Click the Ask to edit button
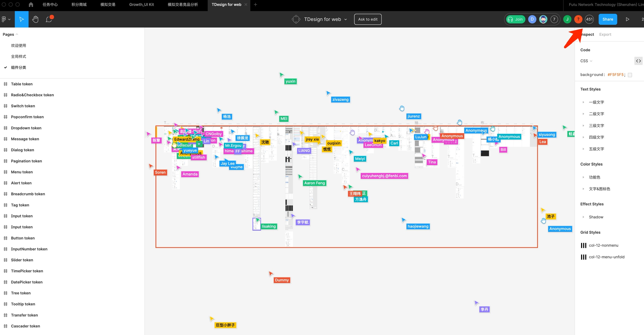This screenshot has height=335, width=644. [x=368, y=19]
